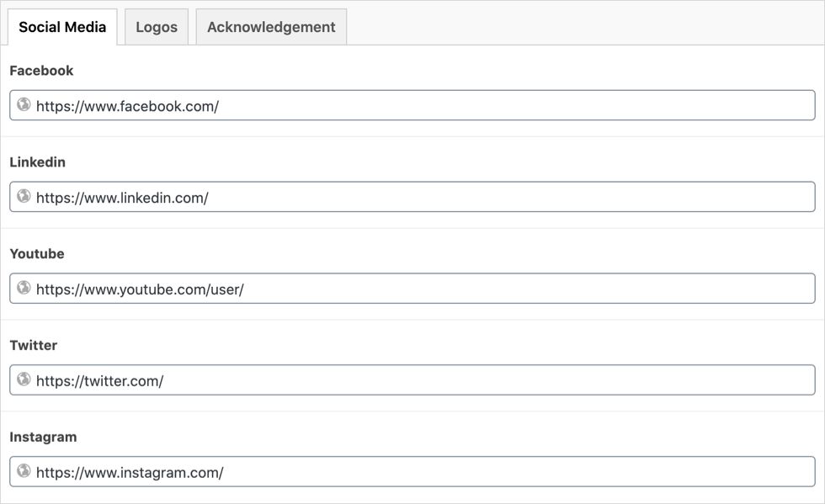Screen dimensions: 825x504
Task: Click the globe icon in the Linkedin field
Action: [23, 196]
